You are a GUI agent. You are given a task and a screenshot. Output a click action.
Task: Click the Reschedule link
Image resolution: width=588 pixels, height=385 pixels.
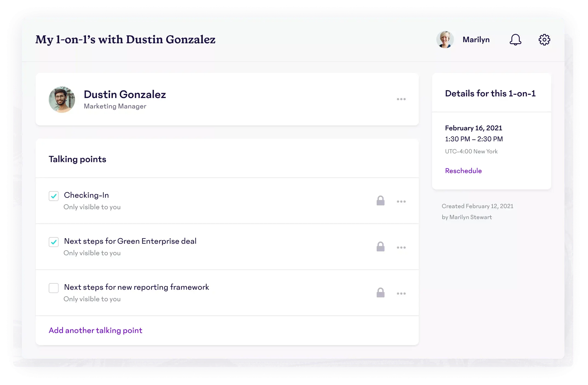click(463, 171)
